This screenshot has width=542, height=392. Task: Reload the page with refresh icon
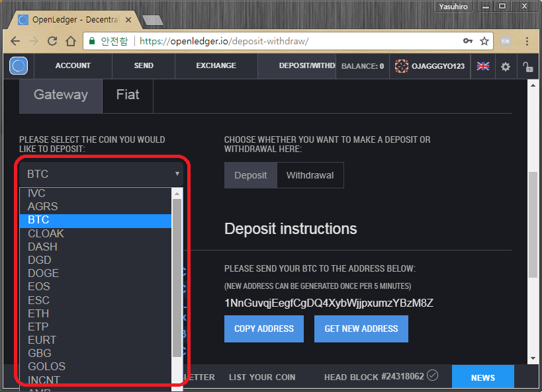52,41
